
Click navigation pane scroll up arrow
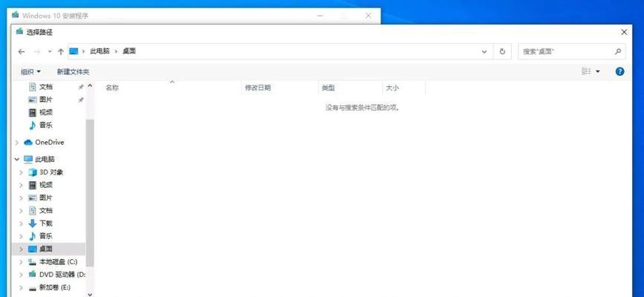[x=90, y=86]
